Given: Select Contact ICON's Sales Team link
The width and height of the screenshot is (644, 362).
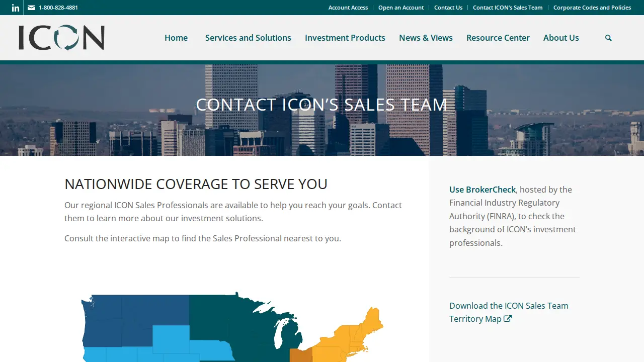Looking at the screenshot, I should click(x=508, y=8).
